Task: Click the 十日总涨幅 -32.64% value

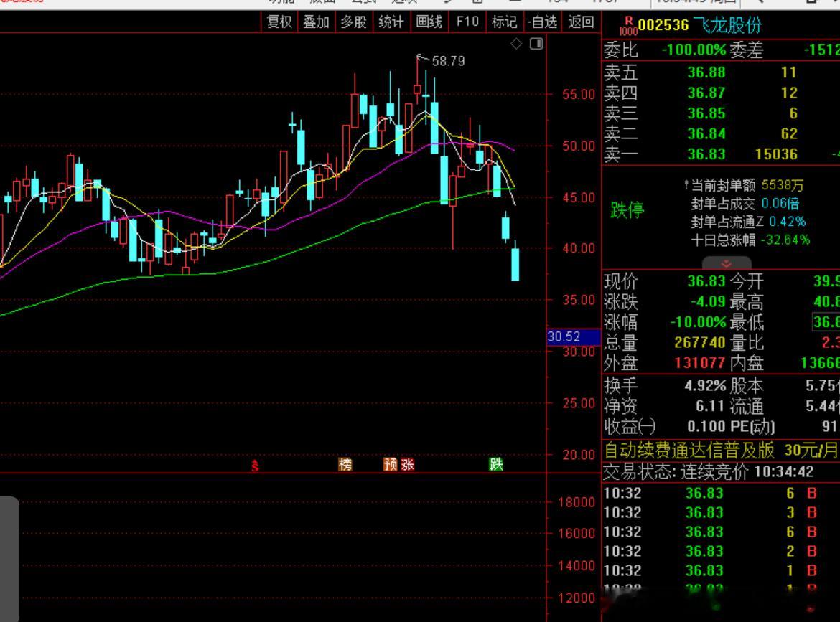Action: (785, 240)
